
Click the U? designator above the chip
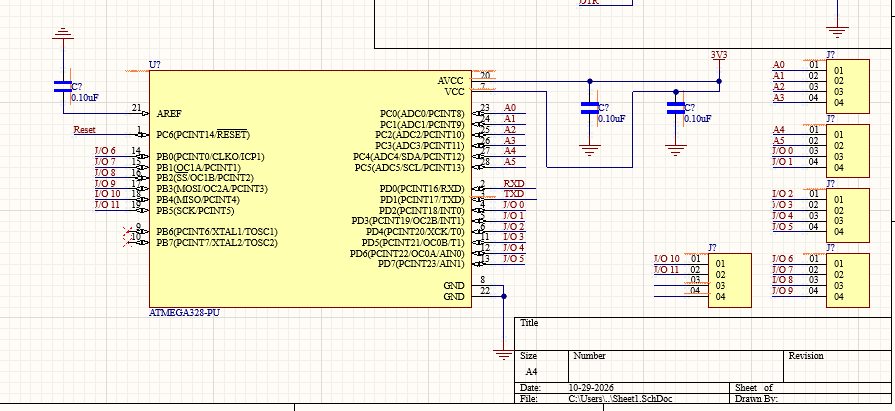155,65
